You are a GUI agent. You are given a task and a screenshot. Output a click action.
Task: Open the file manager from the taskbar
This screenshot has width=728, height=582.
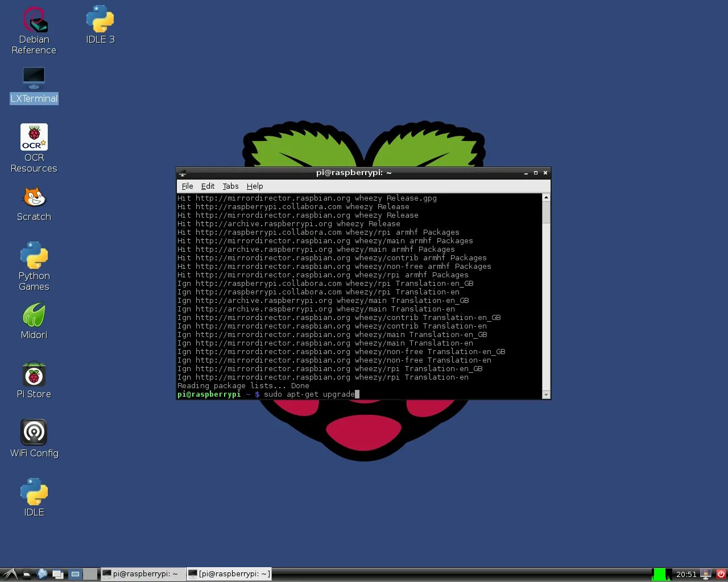[x=26, y=574]
